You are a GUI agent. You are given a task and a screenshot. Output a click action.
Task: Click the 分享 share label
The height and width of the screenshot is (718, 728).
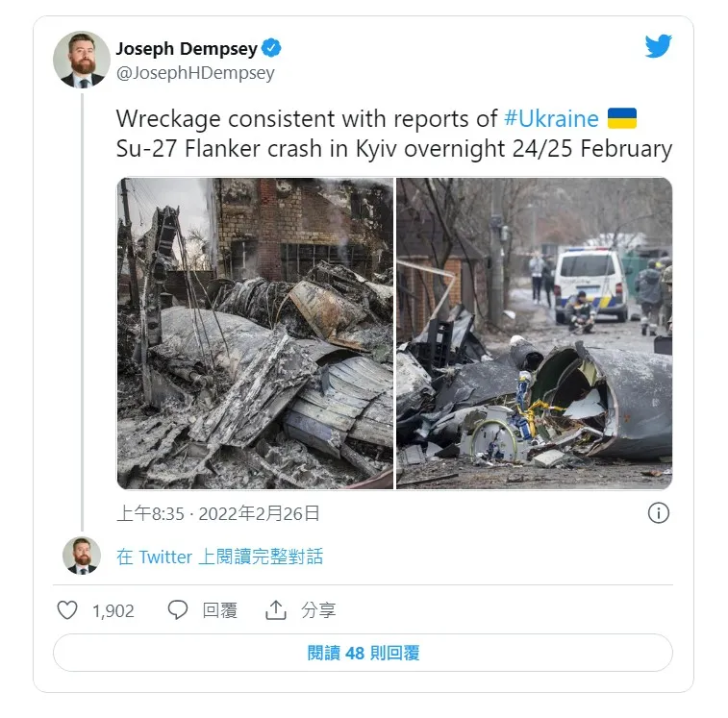pyautogui.click(x=318, y=610)
